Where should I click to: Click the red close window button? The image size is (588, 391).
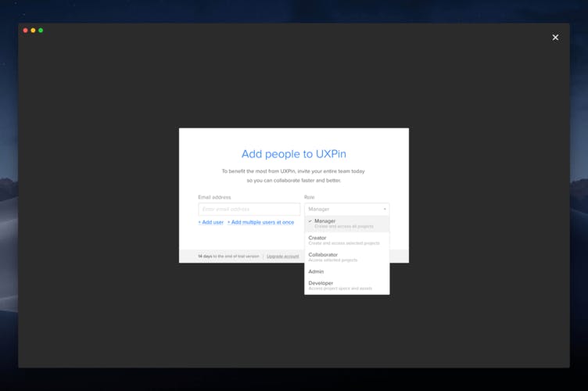[x=26, y=30]
